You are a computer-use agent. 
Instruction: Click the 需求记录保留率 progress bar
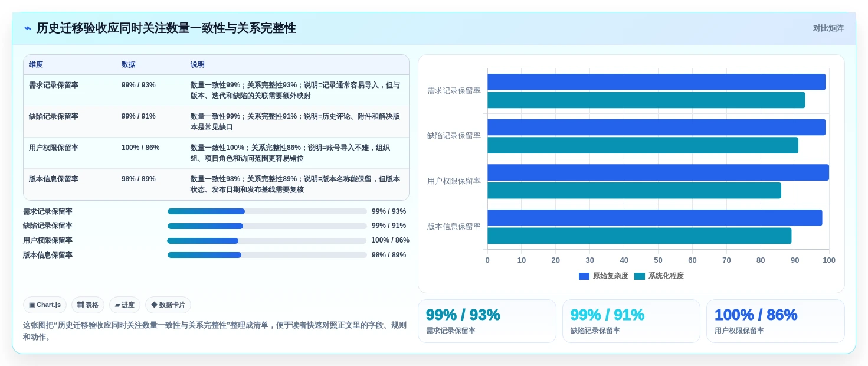[267, 211]
